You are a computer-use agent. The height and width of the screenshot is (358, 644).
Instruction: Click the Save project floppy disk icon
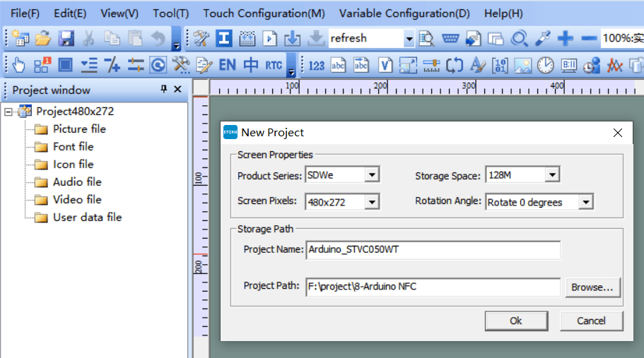pyautogui.click(x=66, y=38)
